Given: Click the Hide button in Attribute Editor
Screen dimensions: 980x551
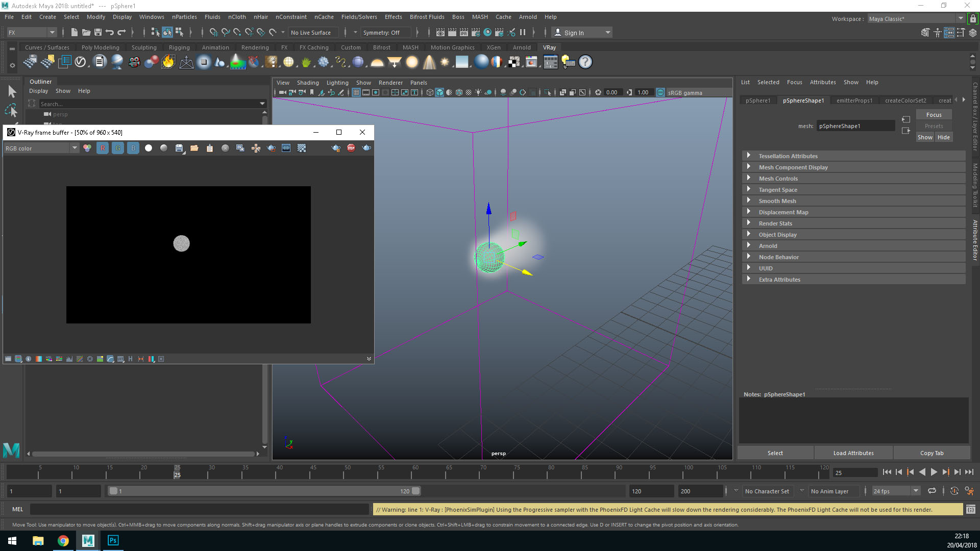Looking at the screenshot, I should [944, 137].
